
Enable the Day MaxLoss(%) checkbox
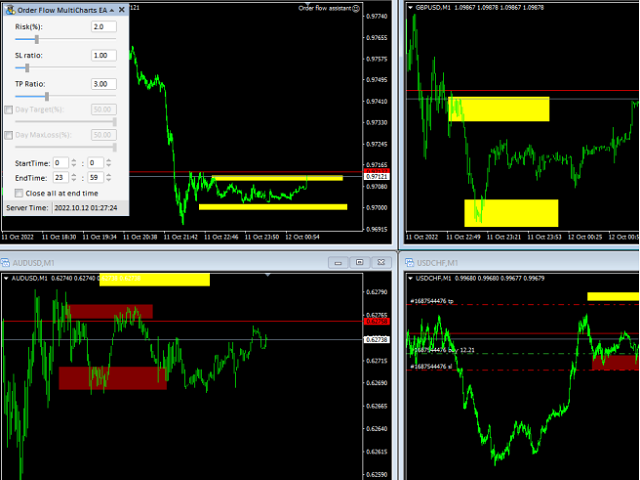9,135
